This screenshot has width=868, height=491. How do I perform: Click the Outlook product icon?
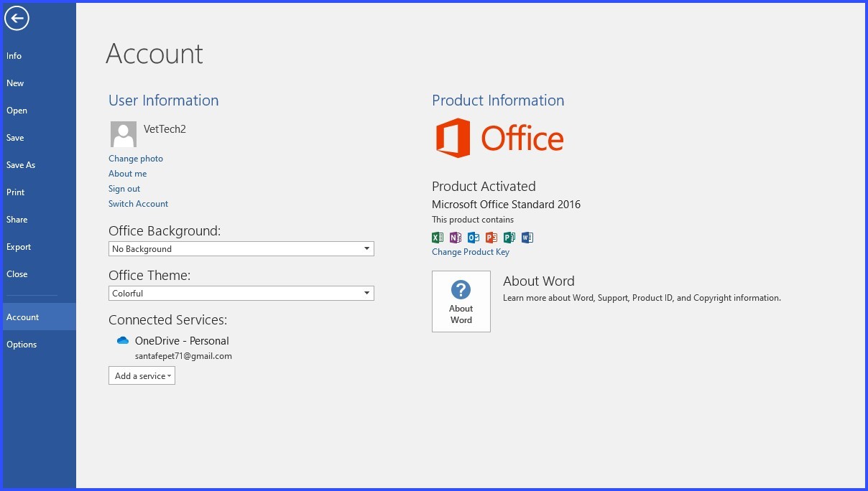point(474,238)
